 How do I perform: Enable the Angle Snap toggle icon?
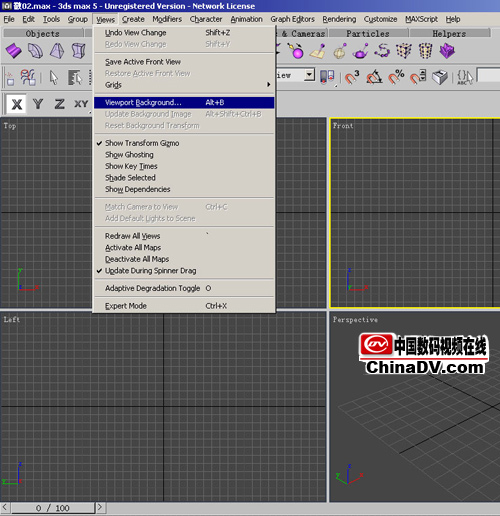coord(374,77)
